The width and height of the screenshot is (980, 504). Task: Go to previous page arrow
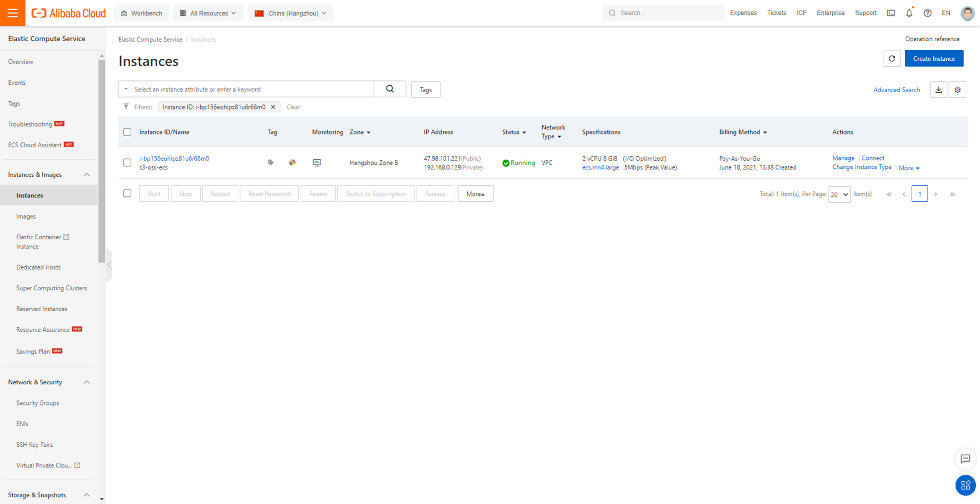[x=904, y=194]
